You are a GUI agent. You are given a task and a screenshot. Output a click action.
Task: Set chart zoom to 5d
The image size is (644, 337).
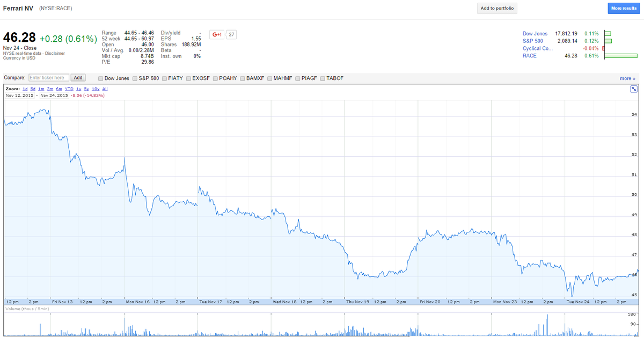[x=33, y=89]
